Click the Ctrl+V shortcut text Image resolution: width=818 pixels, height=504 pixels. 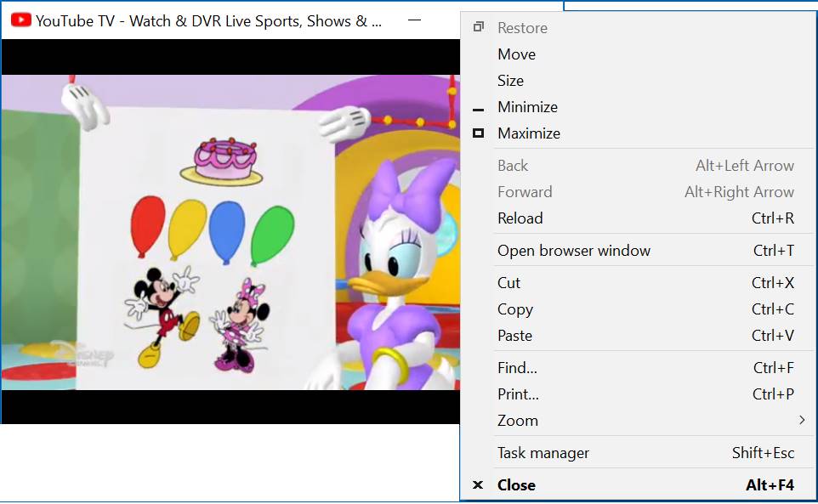click(x=773, y=335)
